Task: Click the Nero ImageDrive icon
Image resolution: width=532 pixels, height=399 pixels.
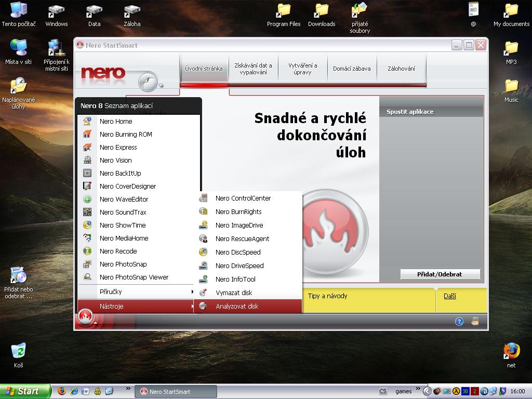Action: coord(203,225)
